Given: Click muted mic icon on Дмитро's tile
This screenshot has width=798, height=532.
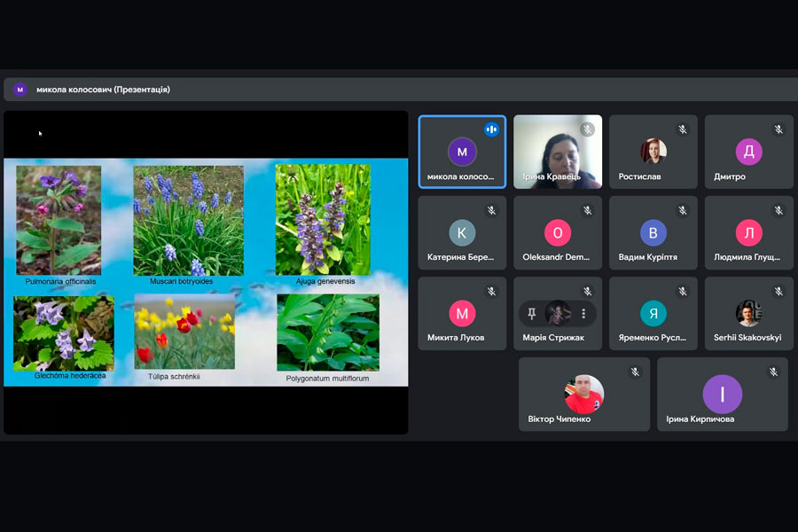Looking at the screenshot, I should [778, 129].
